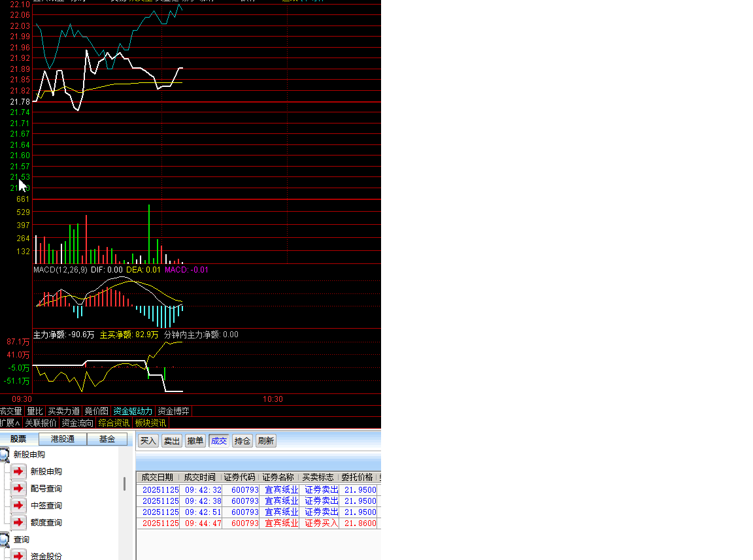753x560 pixels.
Task: Click the red arrow icon next to 中签查询
Action: click(19, 505)
